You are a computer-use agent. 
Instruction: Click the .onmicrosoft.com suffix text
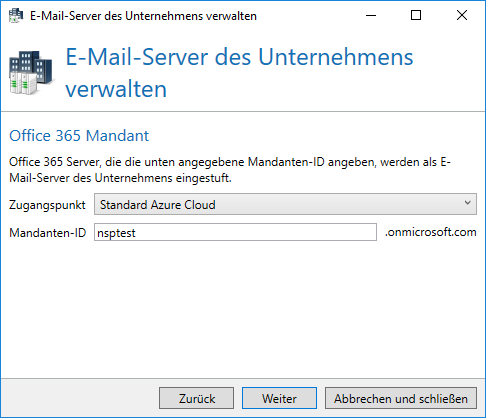pos(430,232)
